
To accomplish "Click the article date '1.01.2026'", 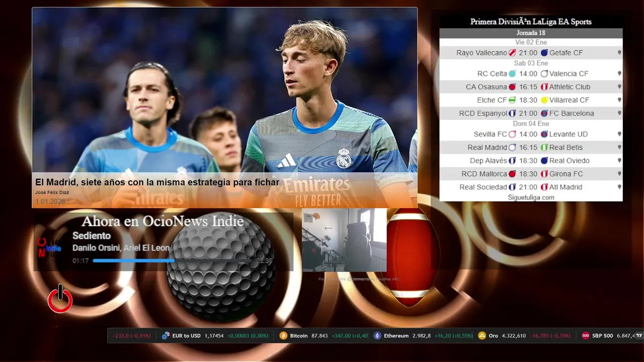I will [x=50, y=202].
